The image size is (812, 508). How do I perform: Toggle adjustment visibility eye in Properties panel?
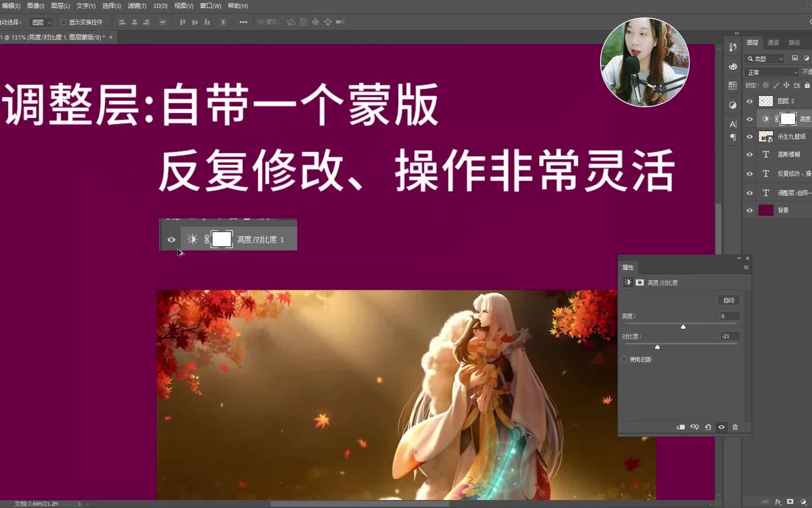point(722,427)
